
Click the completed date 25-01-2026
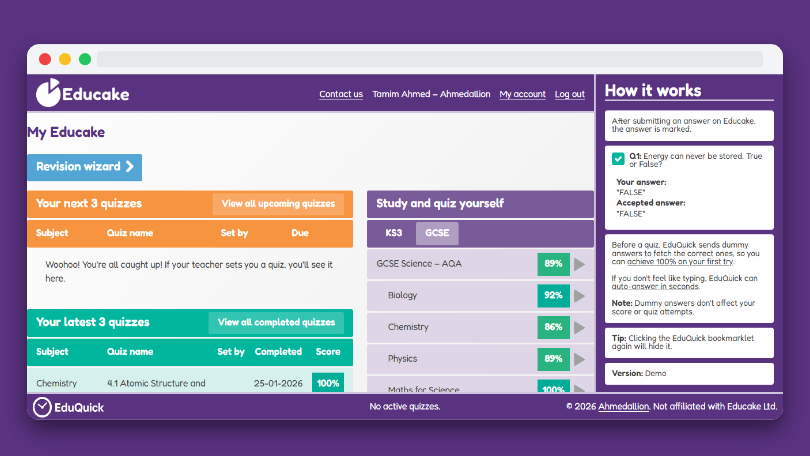278,383
